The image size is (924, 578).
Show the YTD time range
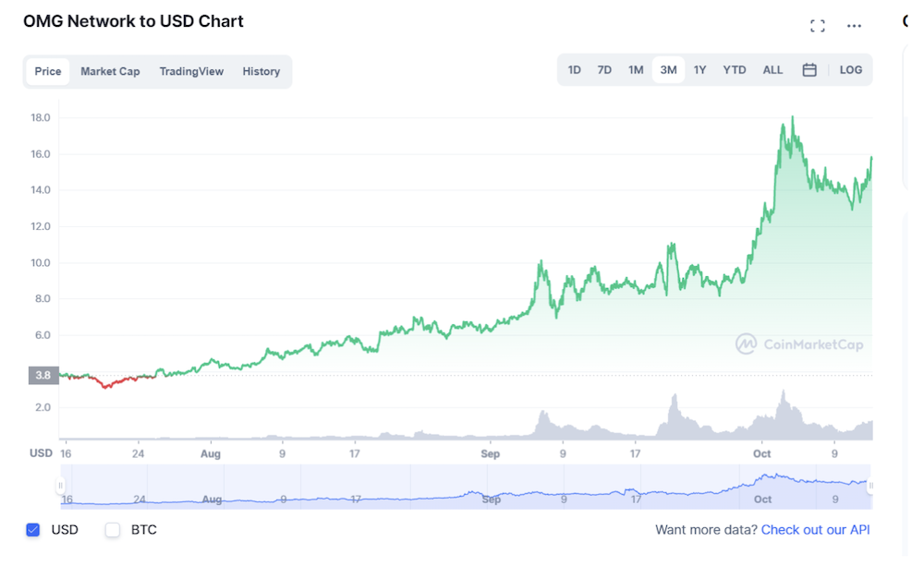[735, 70]
